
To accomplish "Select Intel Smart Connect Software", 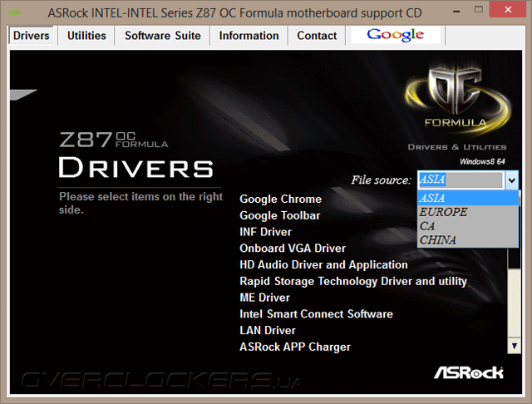I will pyautogui.click(x=316, y=313).
